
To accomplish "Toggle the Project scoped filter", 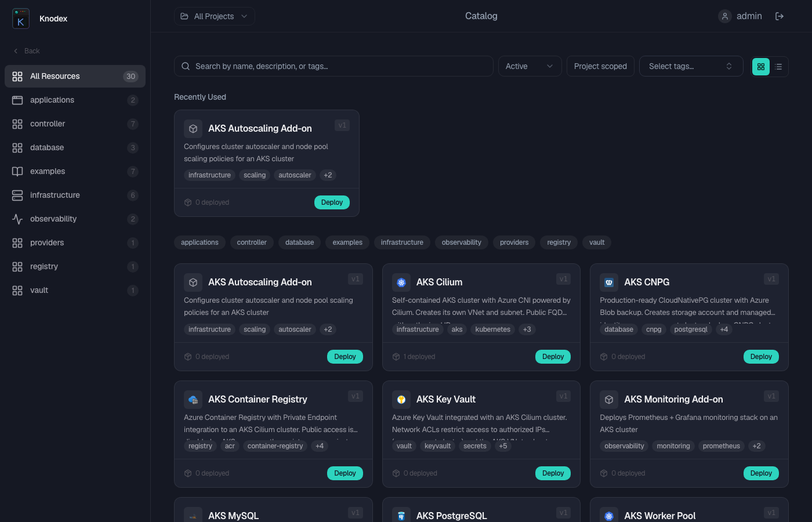I will coord(600,66).
